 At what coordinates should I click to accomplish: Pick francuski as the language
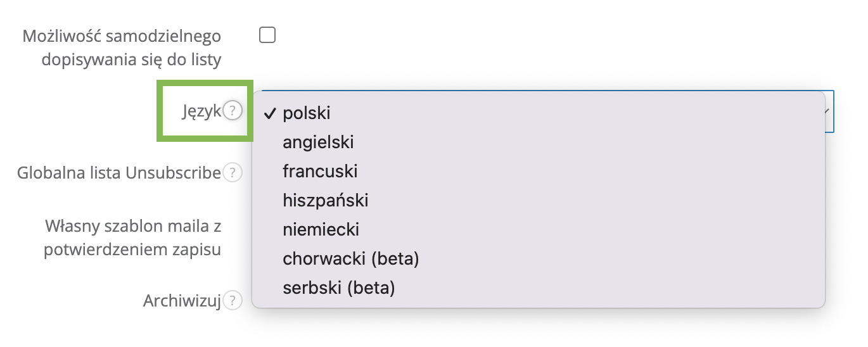[320, 172]
